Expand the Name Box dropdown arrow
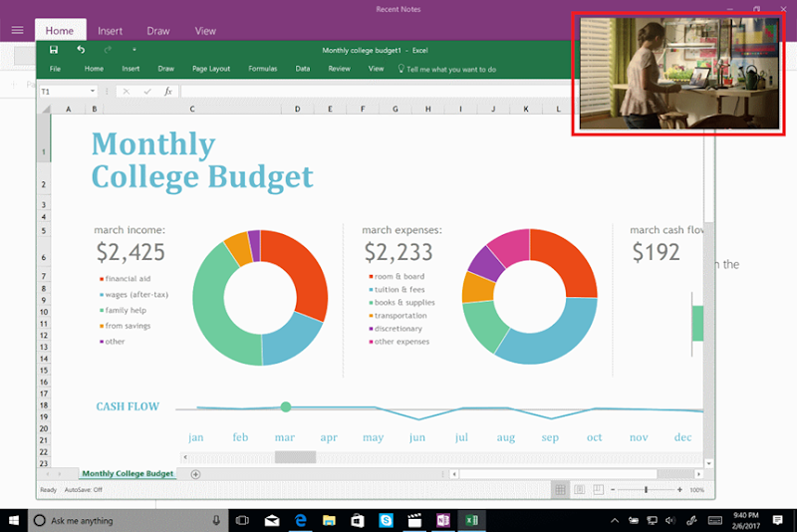Viewport: 797px width, 532px height. [93, 92]
